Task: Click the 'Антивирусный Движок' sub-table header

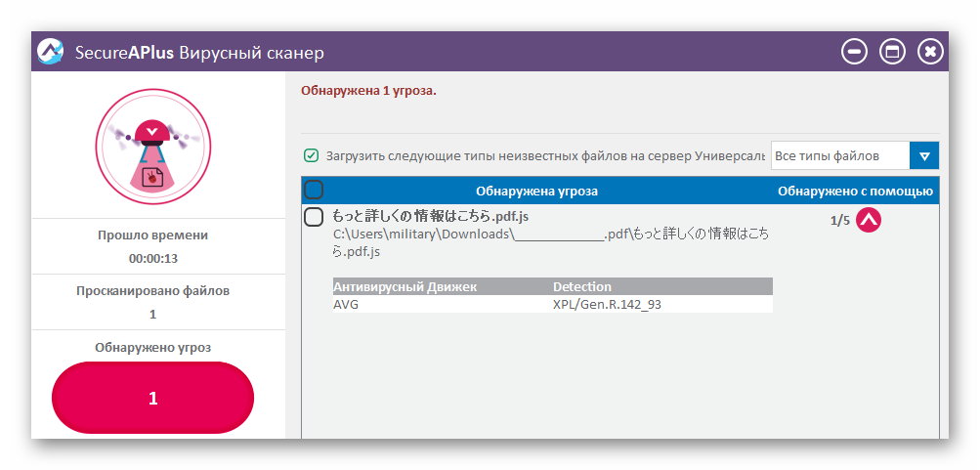Action: (x=405, y=287)
